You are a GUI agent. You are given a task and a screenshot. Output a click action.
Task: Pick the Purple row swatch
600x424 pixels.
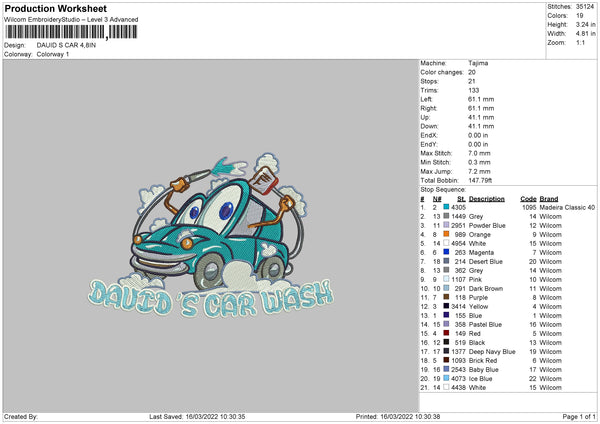pyautogui.click(x=446, y=297)
